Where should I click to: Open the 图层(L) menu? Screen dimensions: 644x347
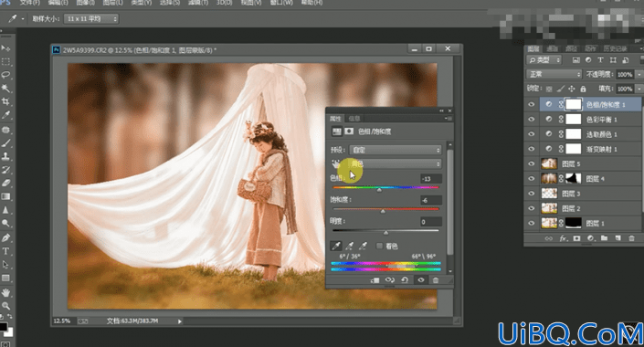point(113,3)
